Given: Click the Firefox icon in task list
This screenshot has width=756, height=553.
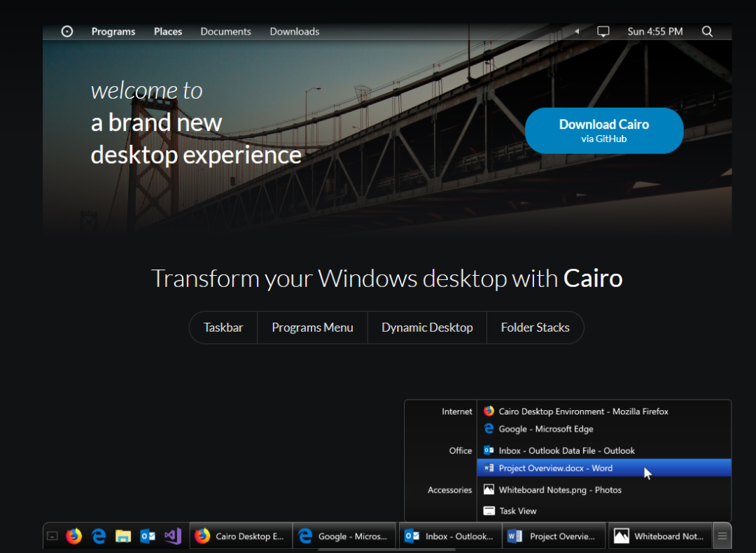Looking at the screenshot, I should [x=489, y=411].
